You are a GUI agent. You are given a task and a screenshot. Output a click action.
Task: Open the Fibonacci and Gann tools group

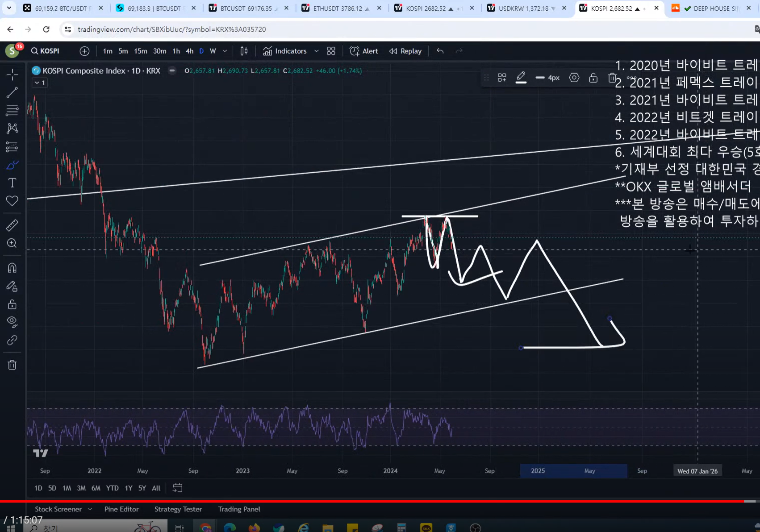[12, 110]
